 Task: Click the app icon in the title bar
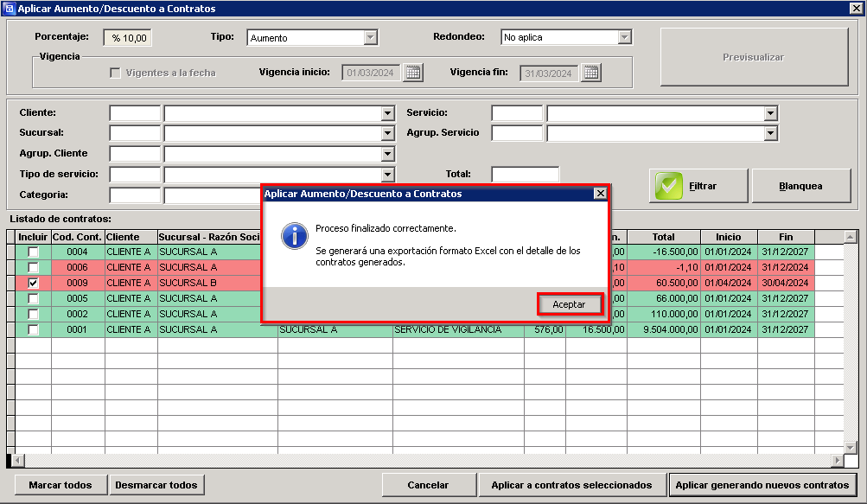[9, 9]
